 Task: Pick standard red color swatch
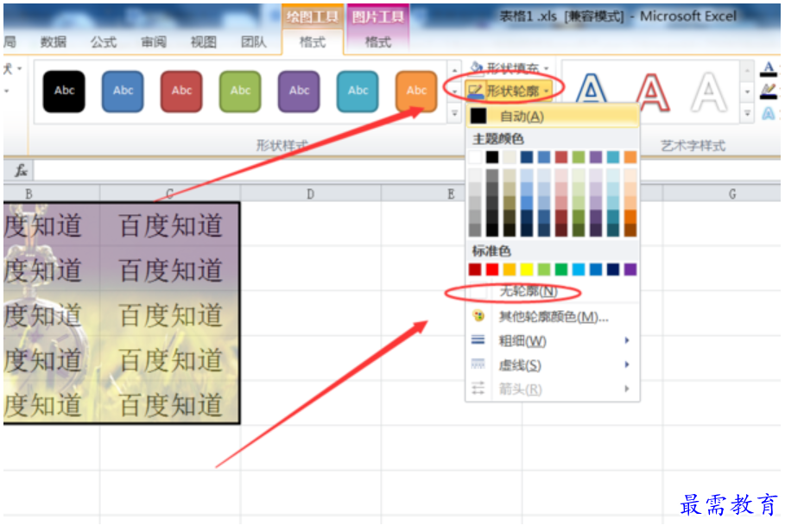pyautogui.click(x=492, y=269)
